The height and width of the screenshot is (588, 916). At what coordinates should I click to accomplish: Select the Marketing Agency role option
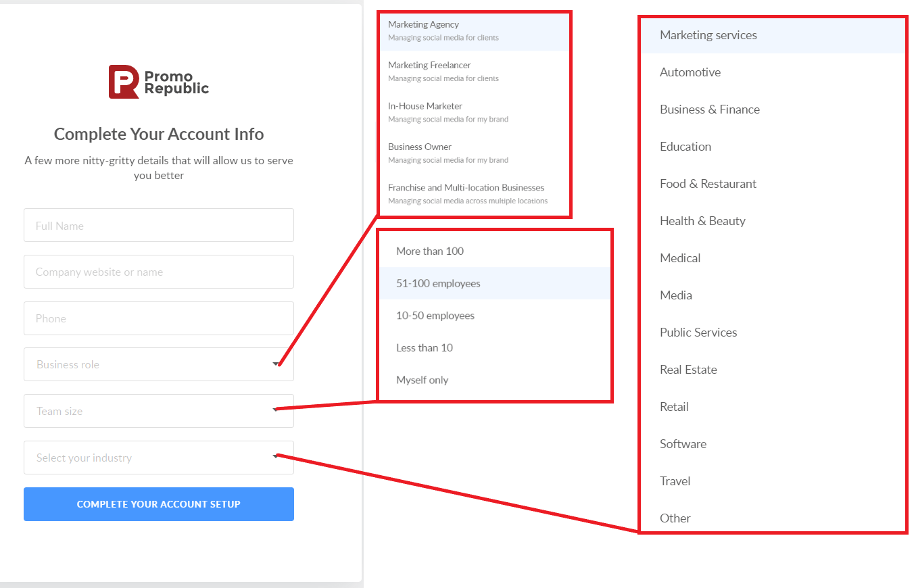(x=473, y=30)
